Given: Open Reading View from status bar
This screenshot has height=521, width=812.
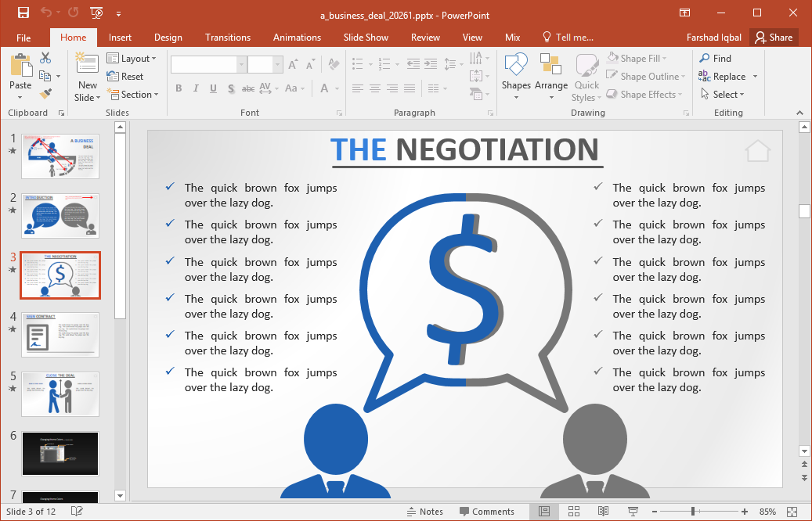Looking at the screenshot, I should (603, 512).
